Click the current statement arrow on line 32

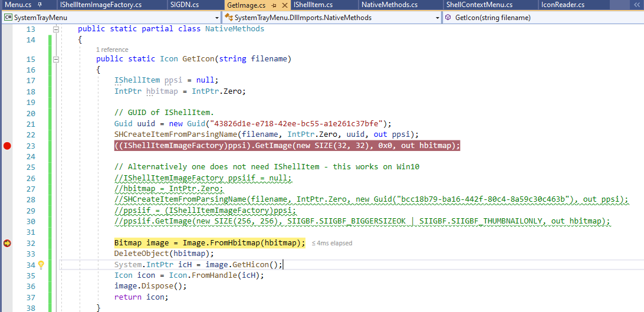click(x=6, y=243)
